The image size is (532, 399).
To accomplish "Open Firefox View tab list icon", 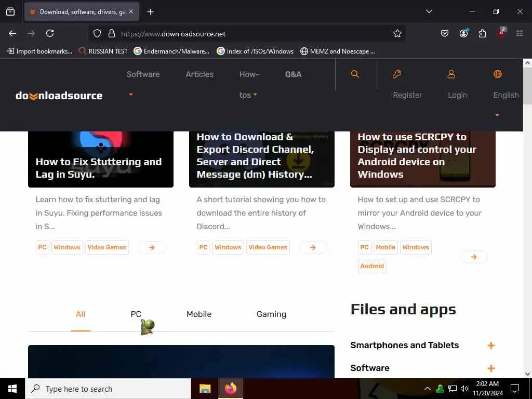I will point(10,11).
